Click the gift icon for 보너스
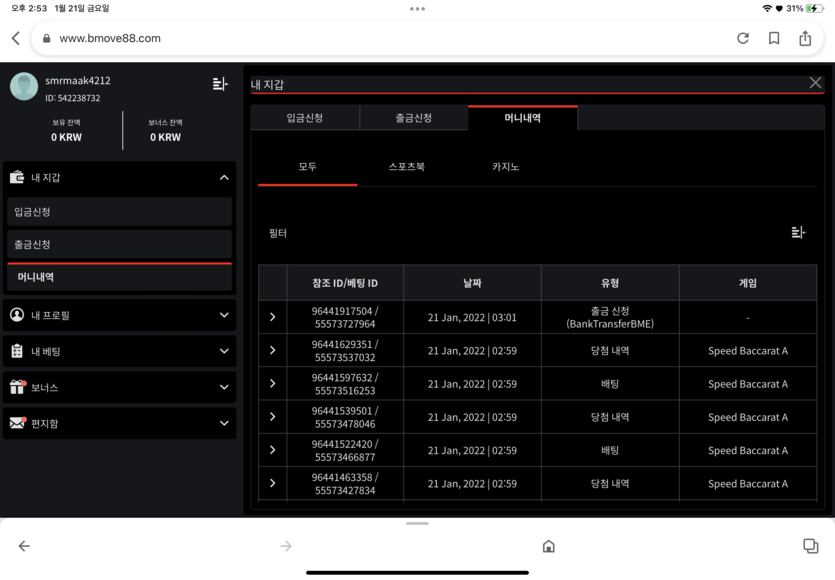 tap(17, 387)
